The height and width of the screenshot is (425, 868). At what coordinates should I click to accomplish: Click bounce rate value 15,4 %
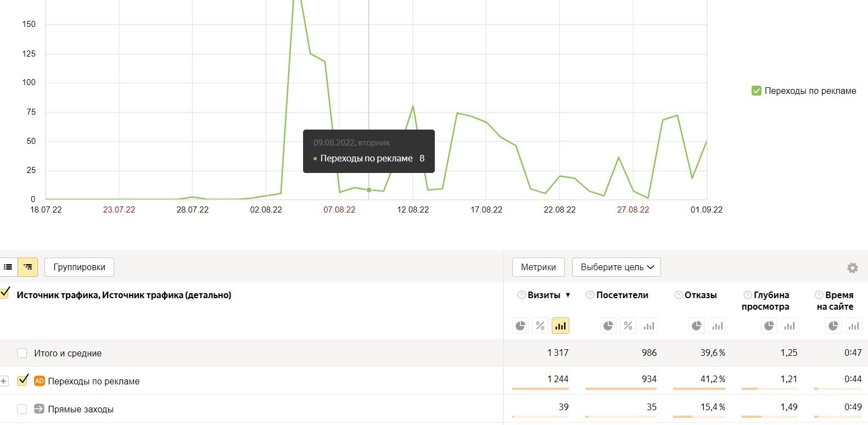click(x=713, y=407)
